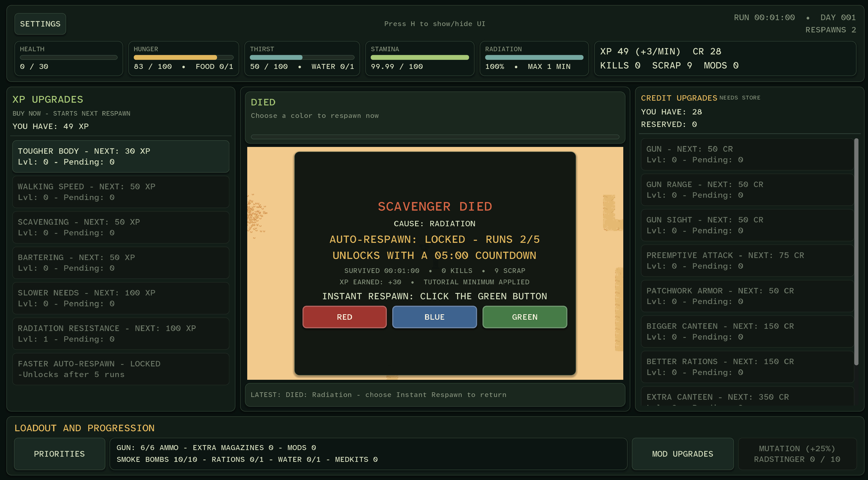Click the Thirst bar

302,58
